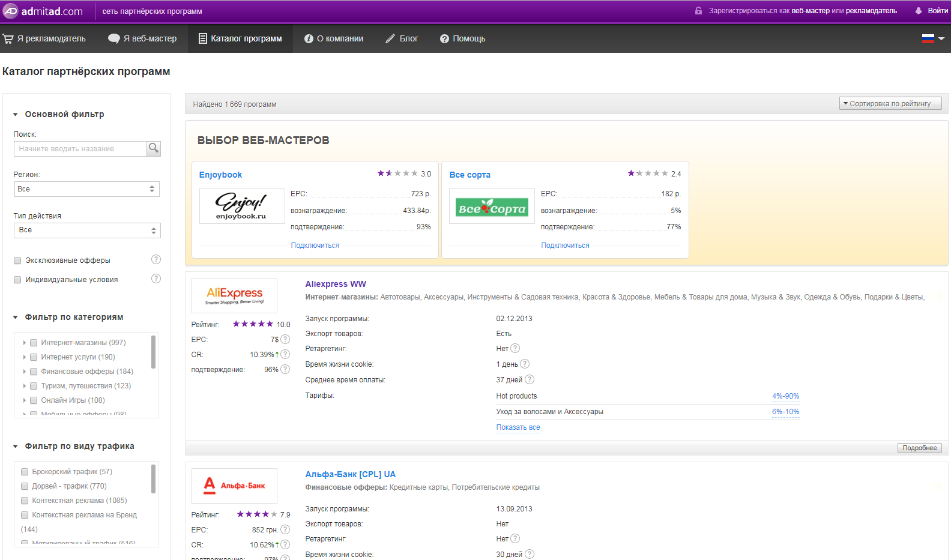Click the Enjoybook star rating
The height and width of the screenshot is (560, 951).
point(397,173)
